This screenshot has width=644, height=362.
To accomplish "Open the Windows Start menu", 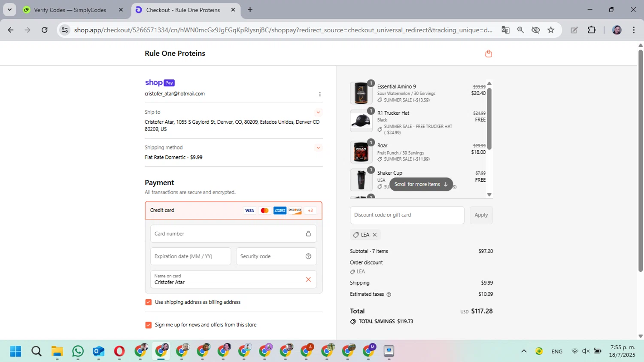I will click(15, 351).
